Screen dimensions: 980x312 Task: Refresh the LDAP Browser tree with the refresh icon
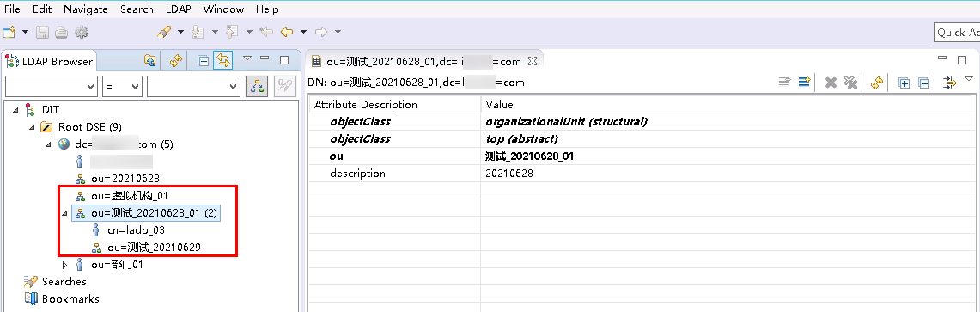click(176, 60)
